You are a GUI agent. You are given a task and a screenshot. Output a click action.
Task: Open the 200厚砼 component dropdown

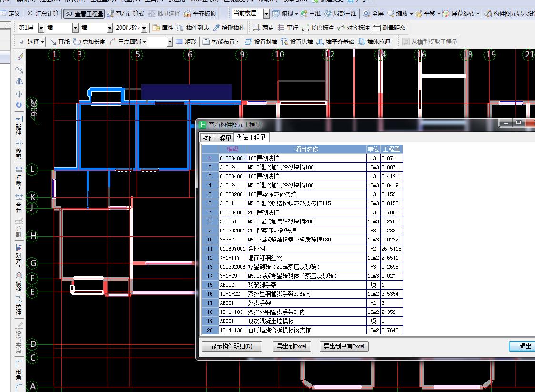[144, 28]
